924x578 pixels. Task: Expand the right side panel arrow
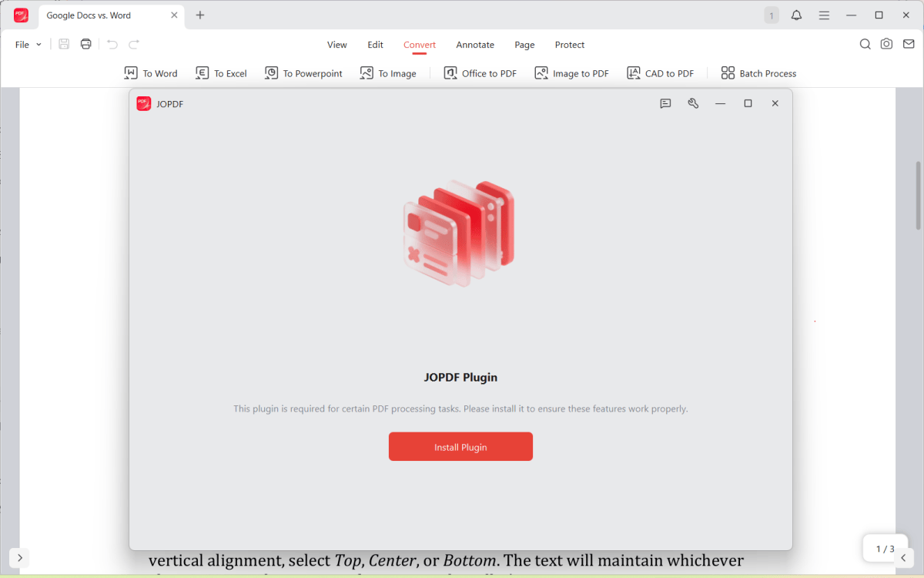(x=906, y=557)
